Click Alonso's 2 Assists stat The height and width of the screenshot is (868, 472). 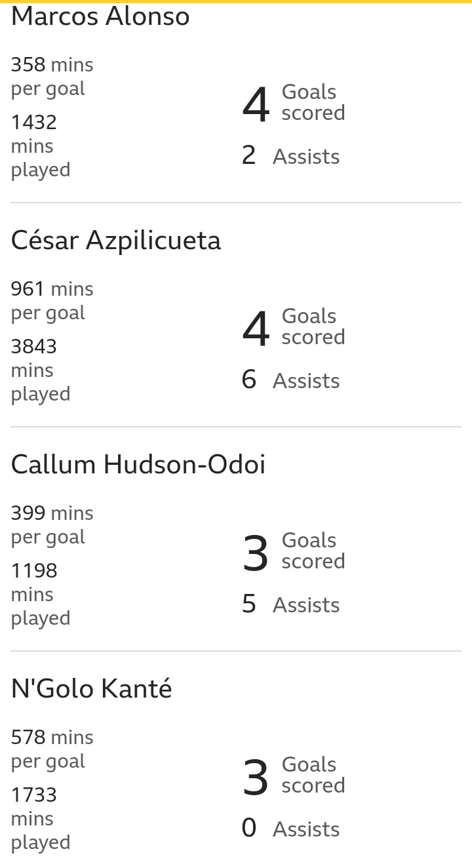[x=291, y=156]
